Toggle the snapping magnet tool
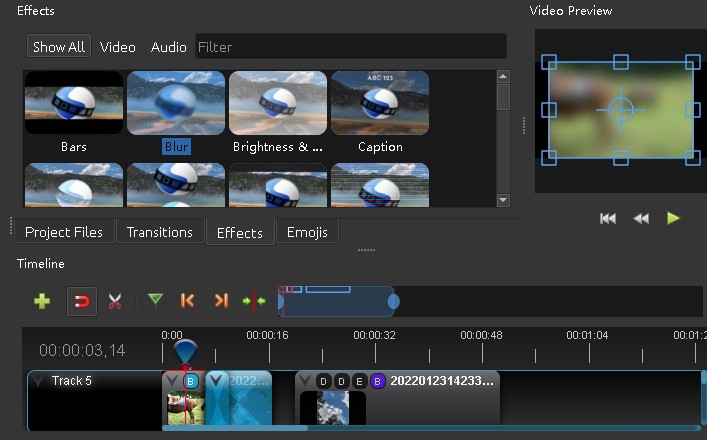Image resolution: width=707 pixels, height=440 pixels. [x=82, y=301]
